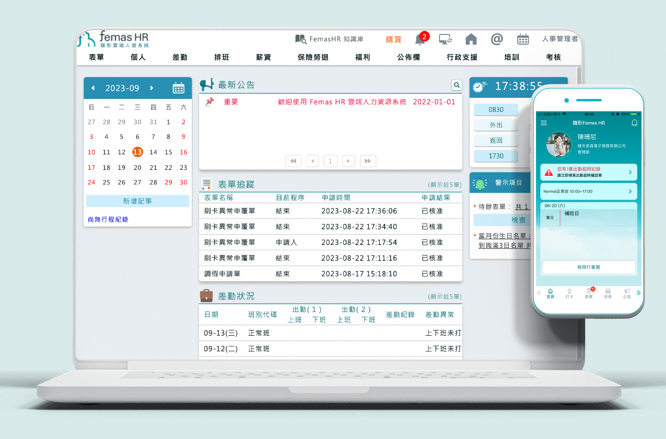Open the notification bell with badge 2
666x439 pixels.
[421, 39]
